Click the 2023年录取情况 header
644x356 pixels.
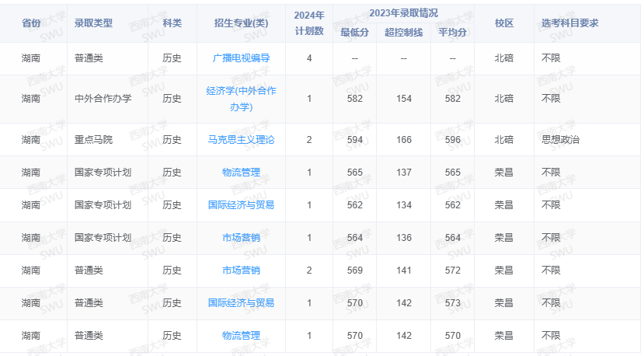coord(403,13)
